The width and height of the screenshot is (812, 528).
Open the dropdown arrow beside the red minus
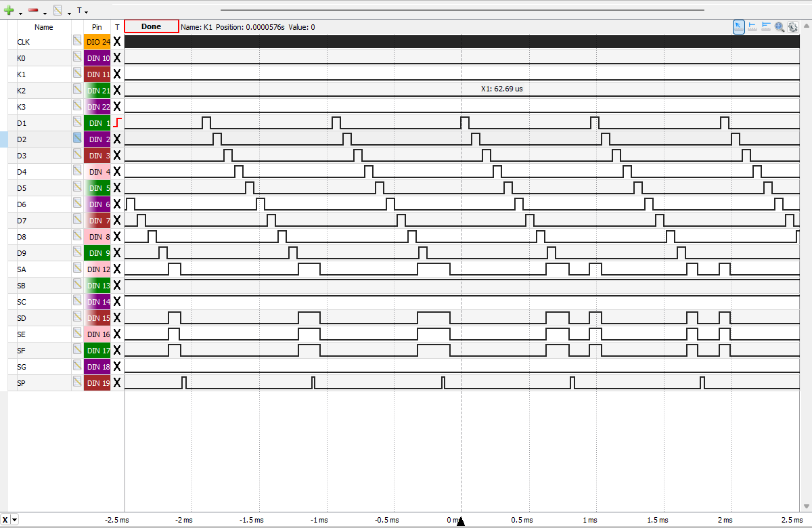(x=45, y=13)
